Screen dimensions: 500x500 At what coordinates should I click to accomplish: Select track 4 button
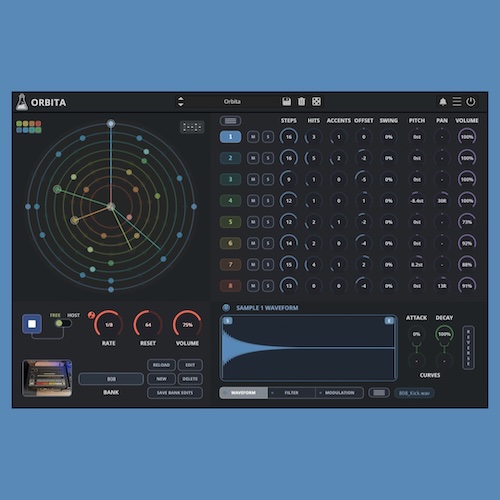230,201
